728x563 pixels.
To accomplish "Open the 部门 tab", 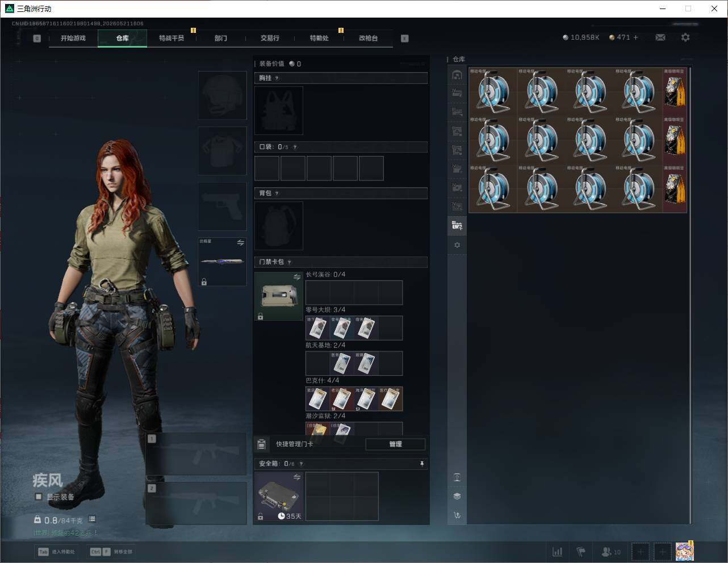I will point(221,38).
